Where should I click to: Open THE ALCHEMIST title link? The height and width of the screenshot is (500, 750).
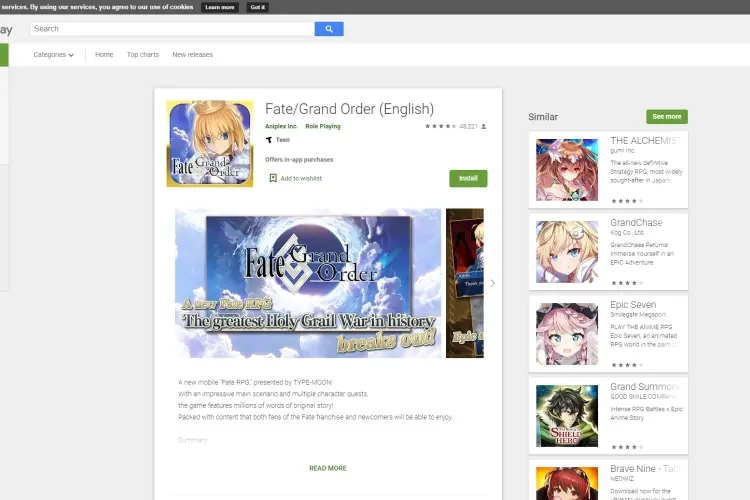coord(646,141)
